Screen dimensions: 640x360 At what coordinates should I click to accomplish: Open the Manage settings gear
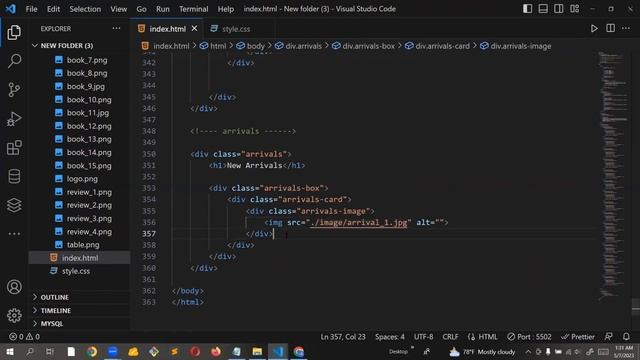(x=14, y=316)
